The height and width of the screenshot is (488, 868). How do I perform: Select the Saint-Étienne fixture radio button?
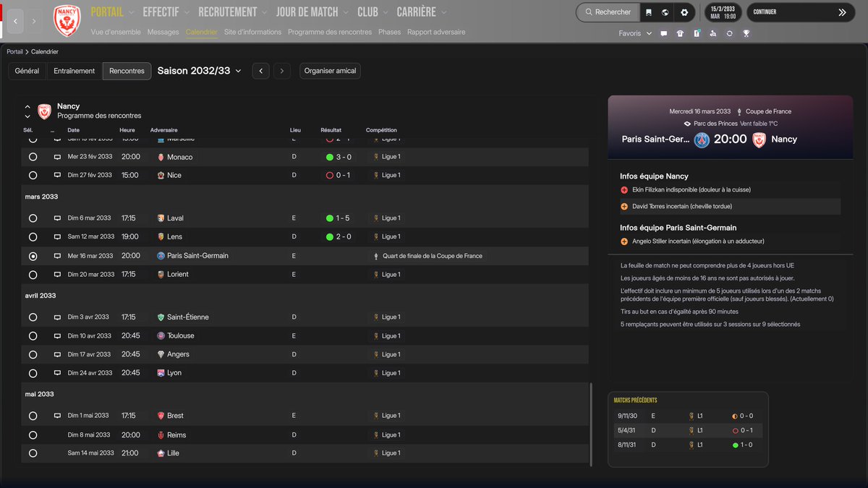[x=33, y=317]
